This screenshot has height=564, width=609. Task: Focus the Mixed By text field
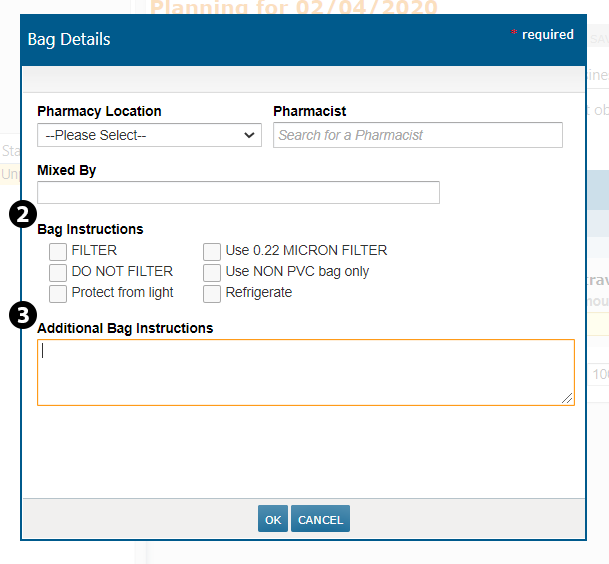238,192
